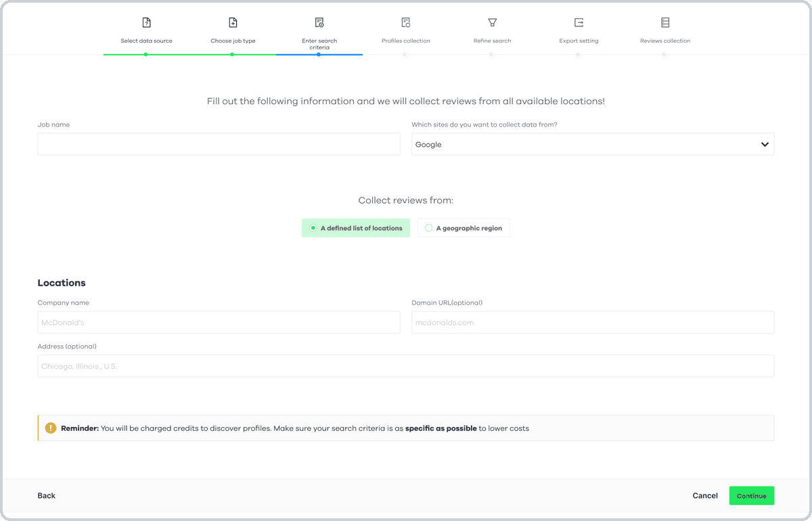This screenshot has width=812, height=521.
Task: Cancel the job setup
Action: 705,495
